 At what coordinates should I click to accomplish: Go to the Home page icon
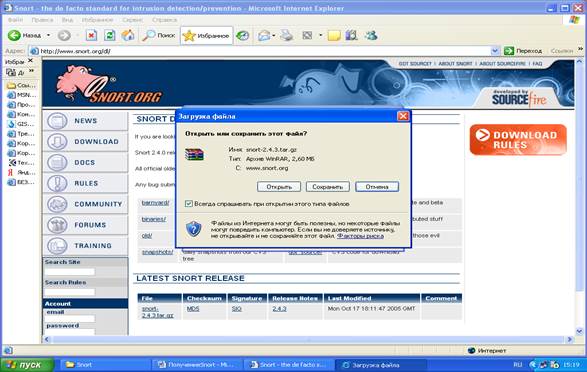pos(128,36)
